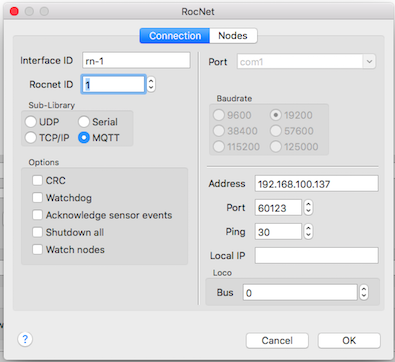Adjust the Loco Bus stepper
Viewport: 395px width, 362px height.
click(364, 292)
